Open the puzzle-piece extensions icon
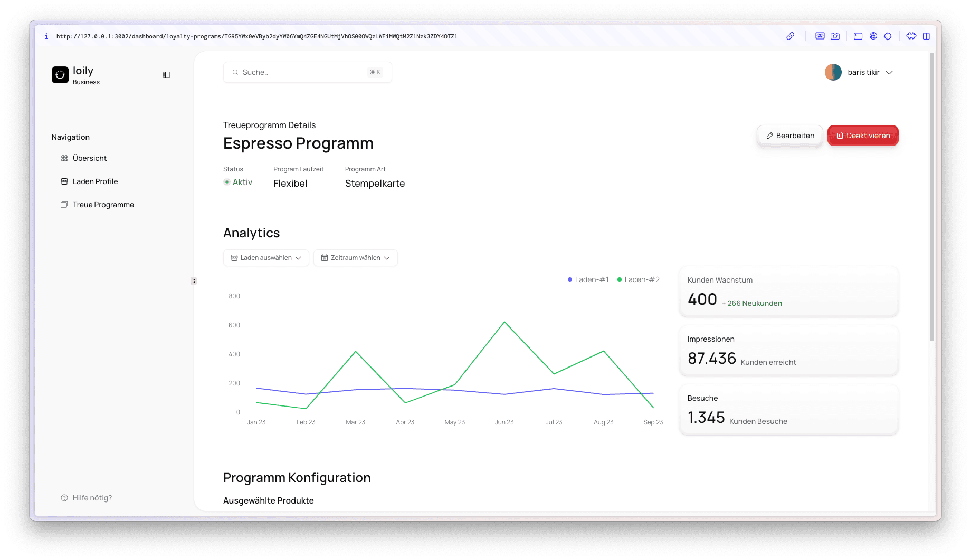 tap(911, 36)
